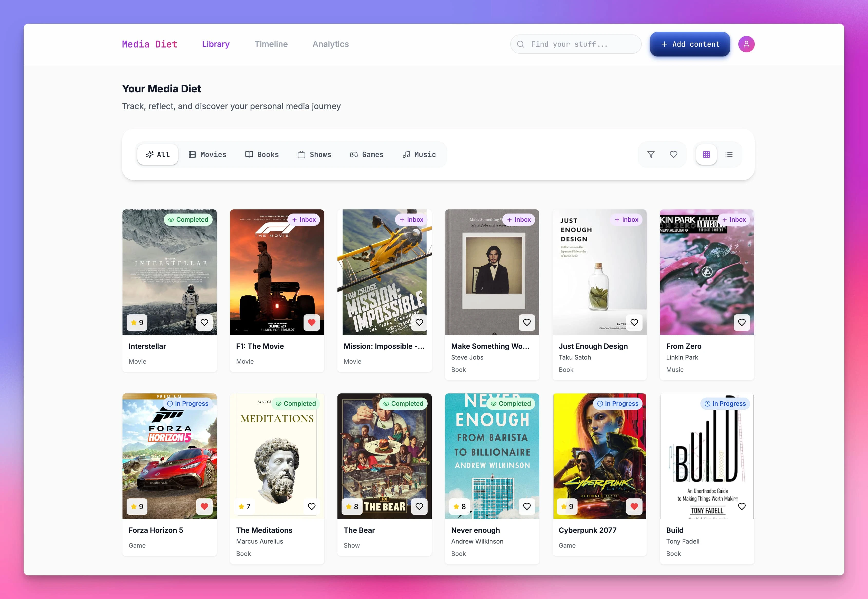The width and height of the screenshot is (868, 599).
Task: Favorite the Interstellar card
Action: (x=204, y=322)
